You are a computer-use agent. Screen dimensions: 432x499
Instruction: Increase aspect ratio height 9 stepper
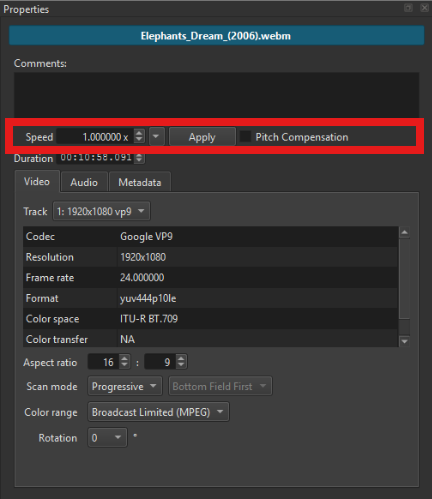click(x=181, y=359)
